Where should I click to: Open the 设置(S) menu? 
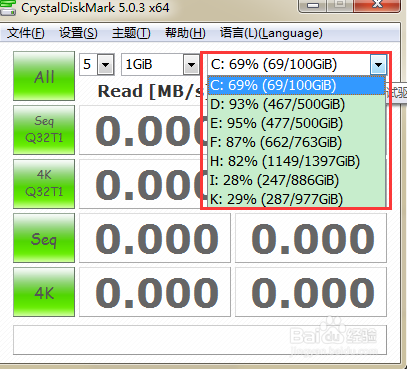click(78, 33)
